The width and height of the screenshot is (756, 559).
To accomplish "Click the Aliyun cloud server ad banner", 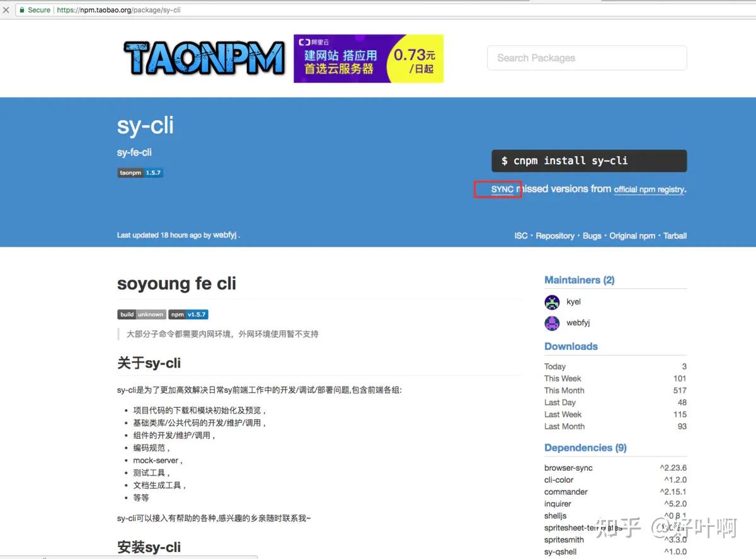I will point(369,58).
